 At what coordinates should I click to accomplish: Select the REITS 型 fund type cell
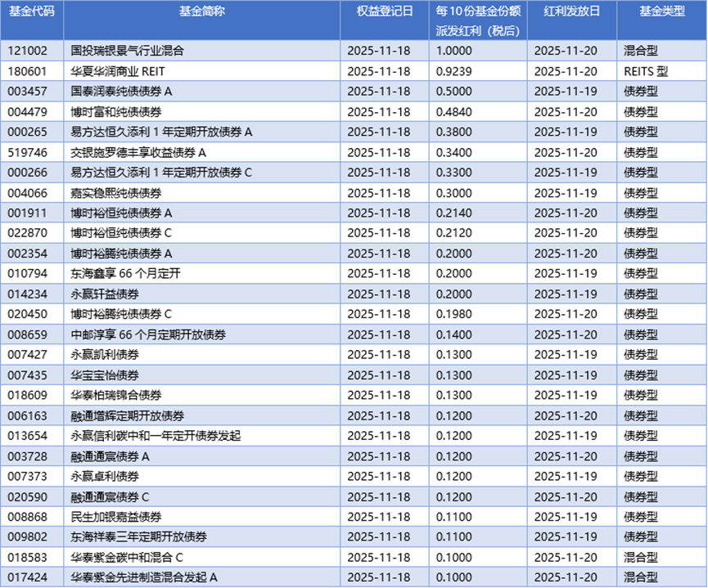(x=646, y=71)
